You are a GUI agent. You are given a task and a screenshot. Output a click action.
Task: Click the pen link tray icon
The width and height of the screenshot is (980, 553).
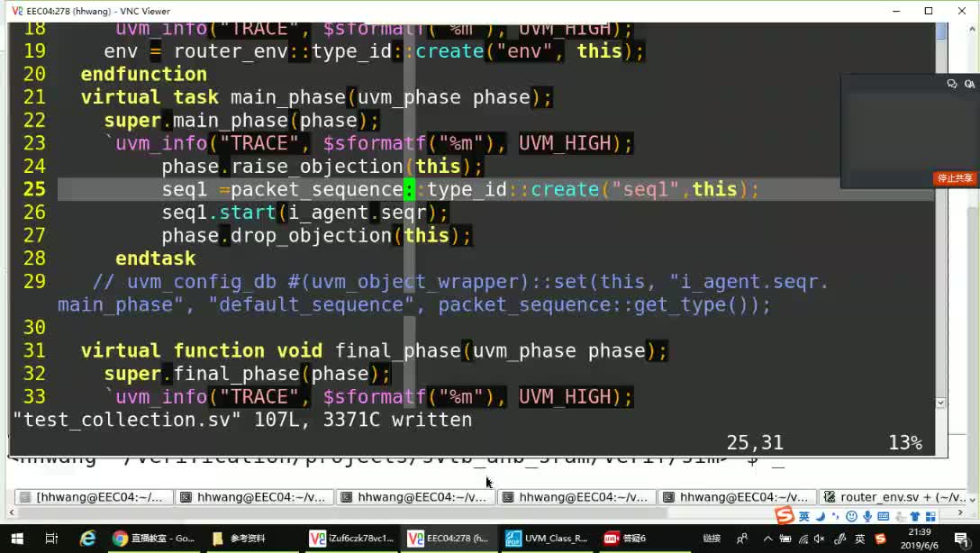(840, 538)
